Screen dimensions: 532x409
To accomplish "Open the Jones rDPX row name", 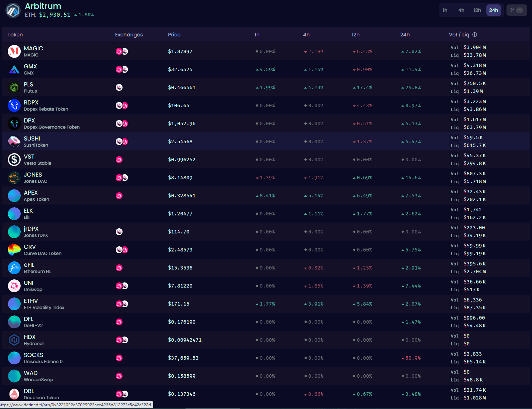I will pos(36,235).
